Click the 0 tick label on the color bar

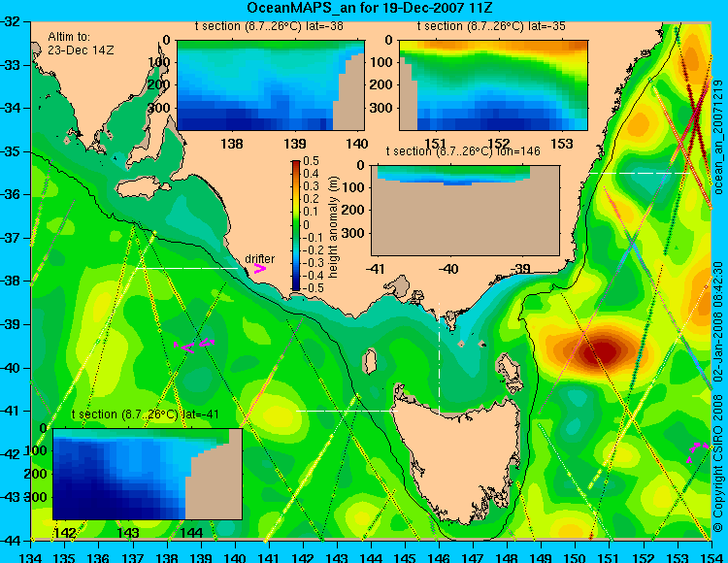coord(306,224)
